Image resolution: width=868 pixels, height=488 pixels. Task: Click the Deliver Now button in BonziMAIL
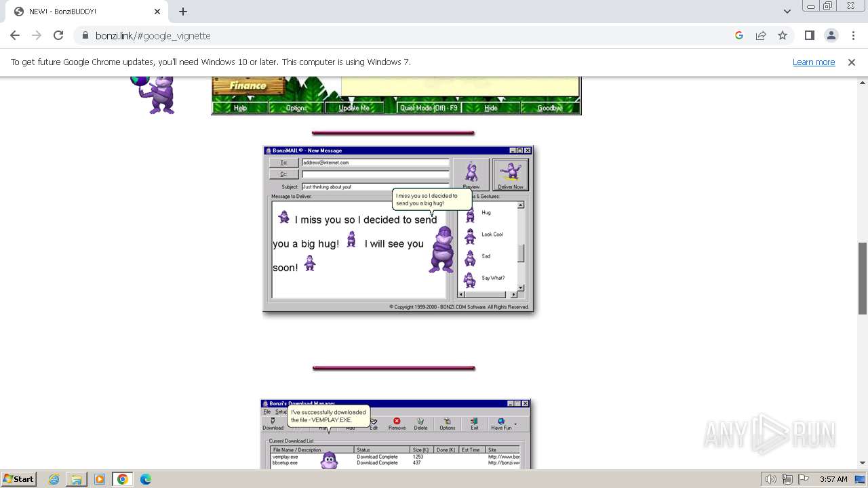coord(511,175)
